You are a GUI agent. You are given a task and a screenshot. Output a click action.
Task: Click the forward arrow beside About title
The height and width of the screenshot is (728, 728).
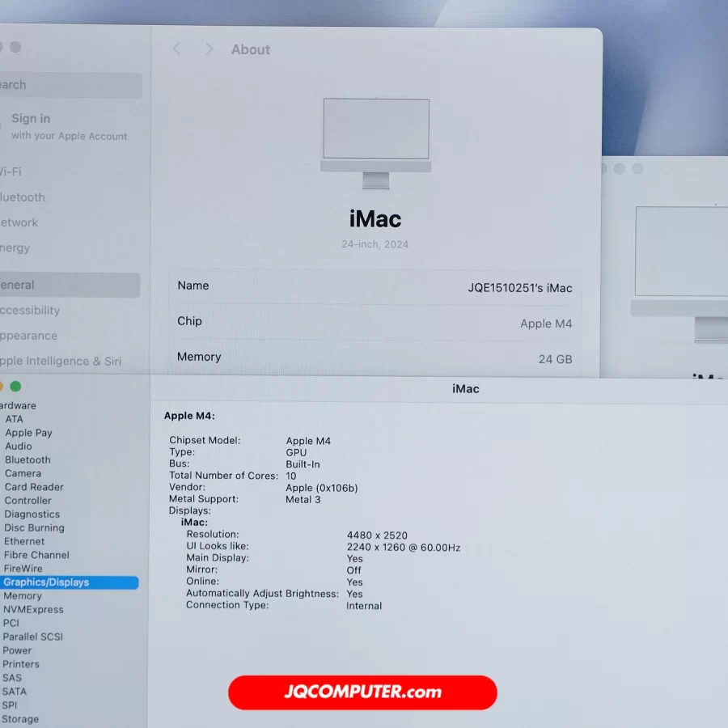pos(209,49)
